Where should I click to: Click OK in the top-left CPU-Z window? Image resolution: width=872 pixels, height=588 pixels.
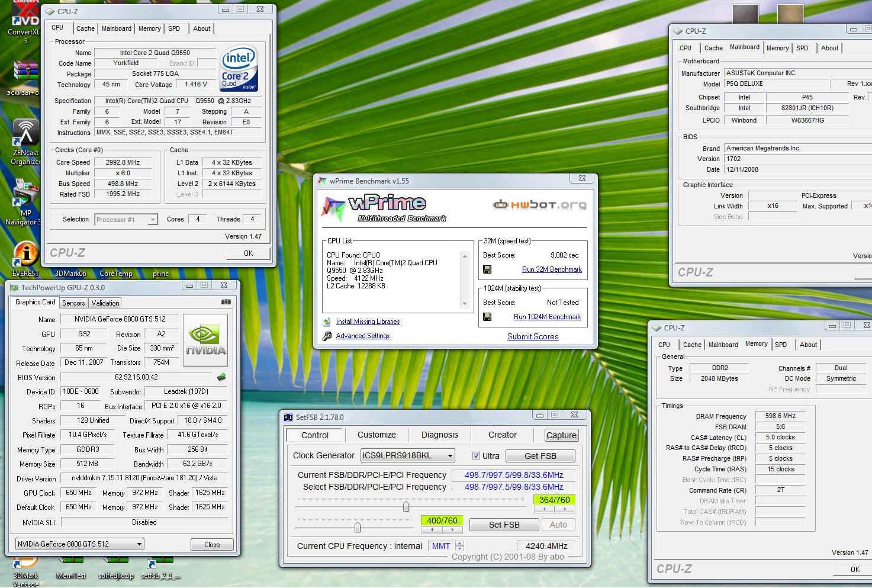click(x=248, y=253)
